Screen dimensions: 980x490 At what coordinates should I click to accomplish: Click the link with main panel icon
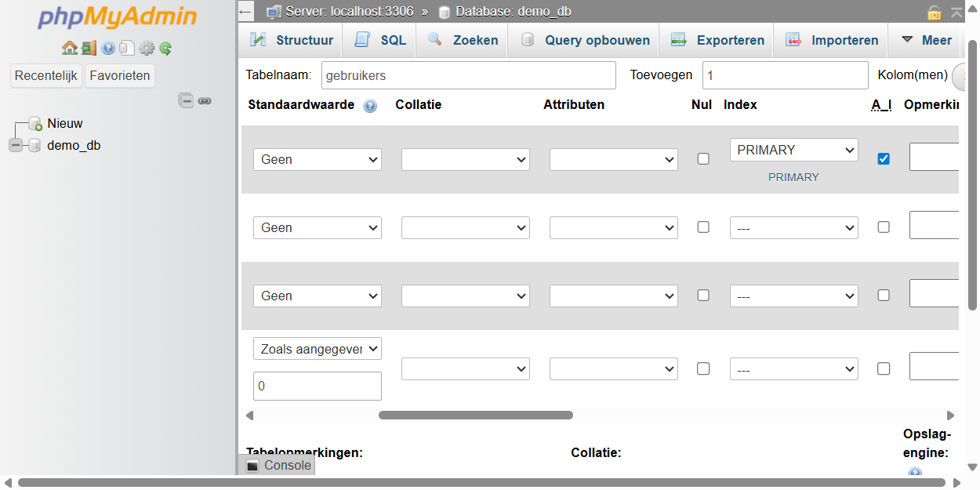(205, 100)
